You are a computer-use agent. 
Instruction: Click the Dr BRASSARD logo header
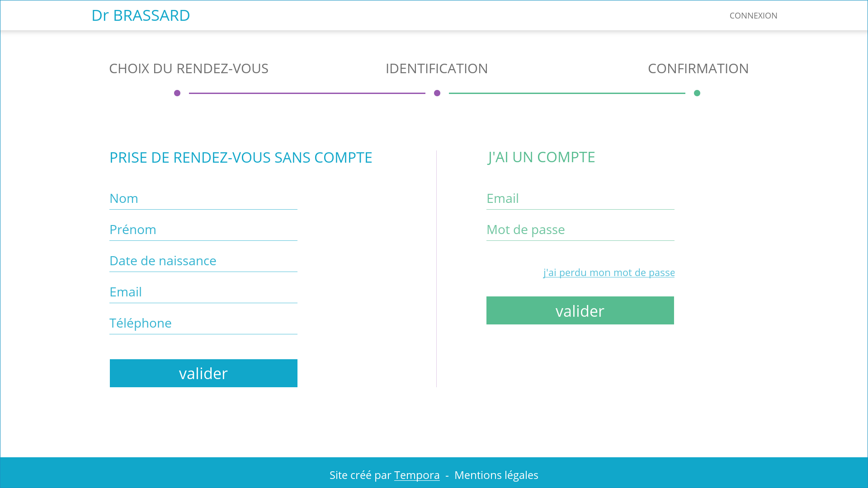pos(141,15)
